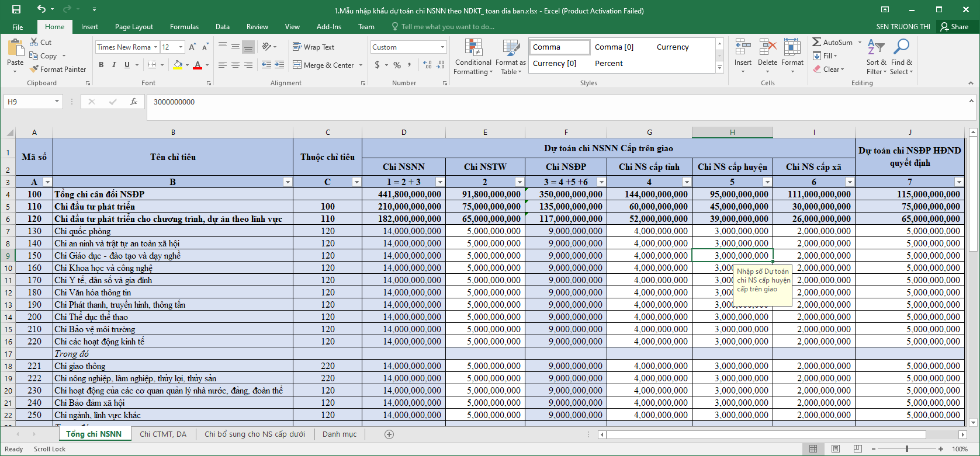Click the Merge & Center icon
The height and width of the screenshot is (456, 980).
pyautogui.click(x=297, y=65)
